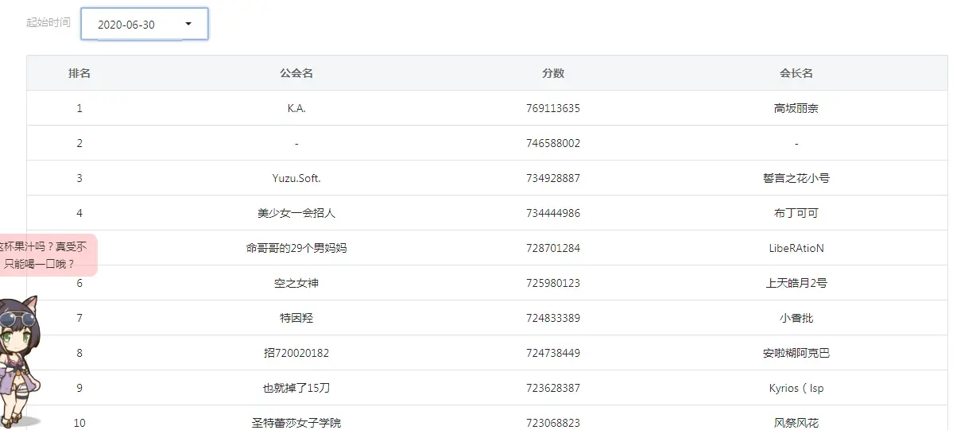The image size is (980, 430).
Task: Select score 728701284
Action: [x=553, y=248]
